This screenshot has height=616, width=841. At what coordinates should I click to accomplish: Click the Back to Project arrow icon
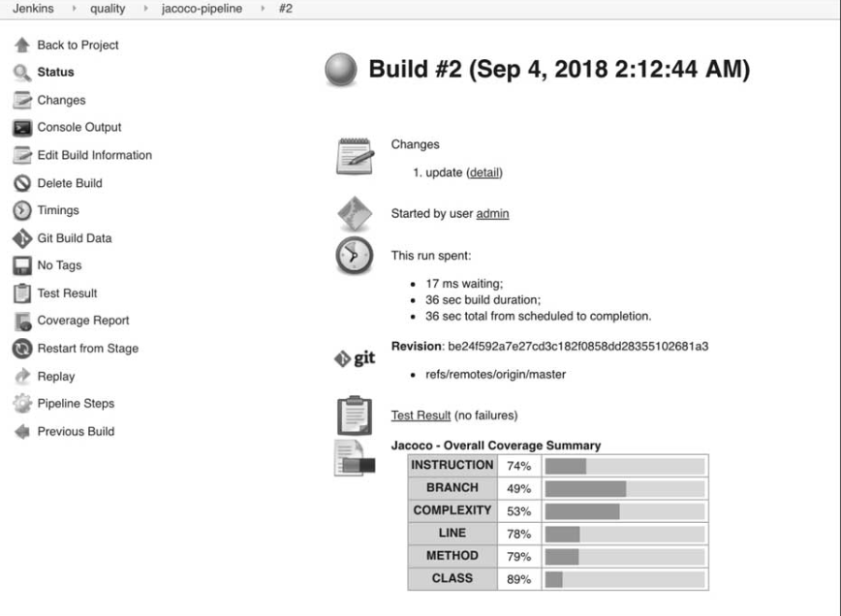click(x=21, y=46)
